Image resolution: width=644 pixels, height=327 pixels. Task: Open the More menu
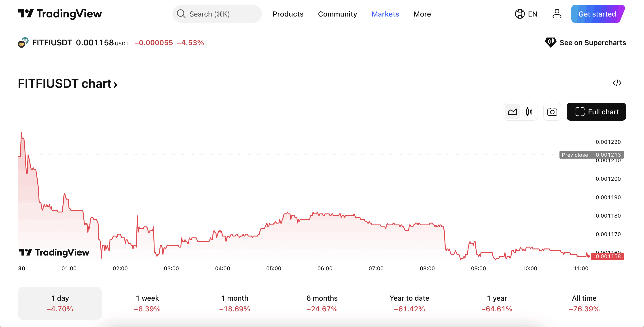(422, 14)
